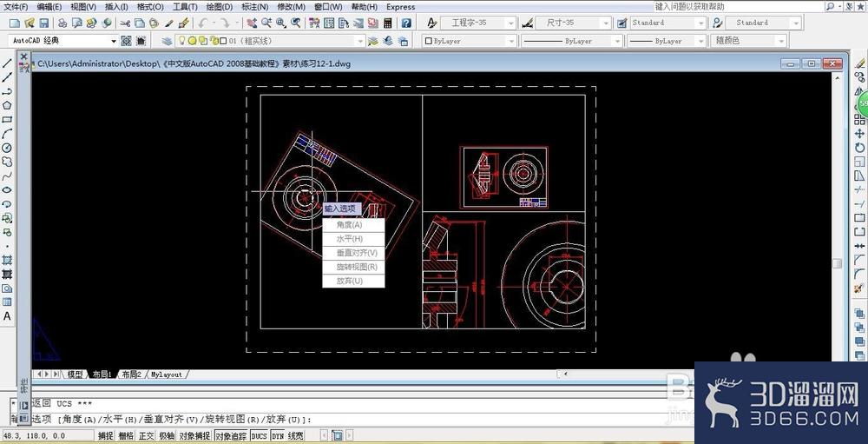Screen dimensions: 868x444
Task: Switch to the Mylayout tab
Action: (x=166, y=374)
